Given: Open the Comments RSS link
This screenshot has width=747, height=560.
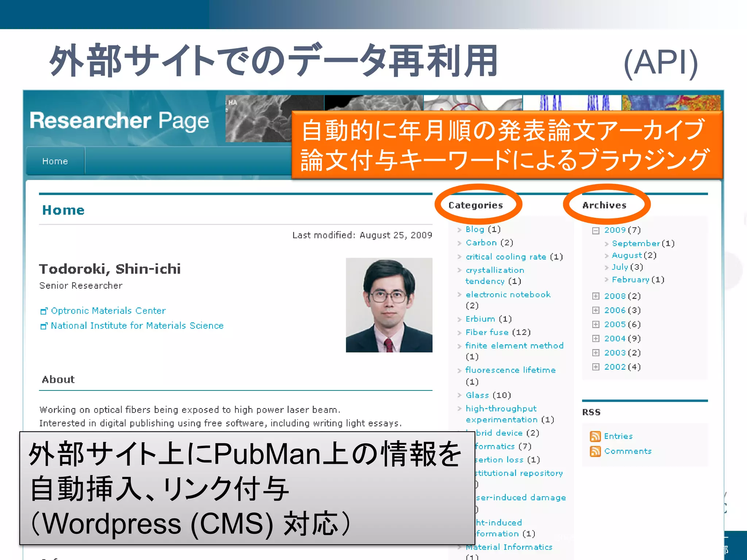Looking at the screenshot, I should pyautogui.click(x=628, y=451).
